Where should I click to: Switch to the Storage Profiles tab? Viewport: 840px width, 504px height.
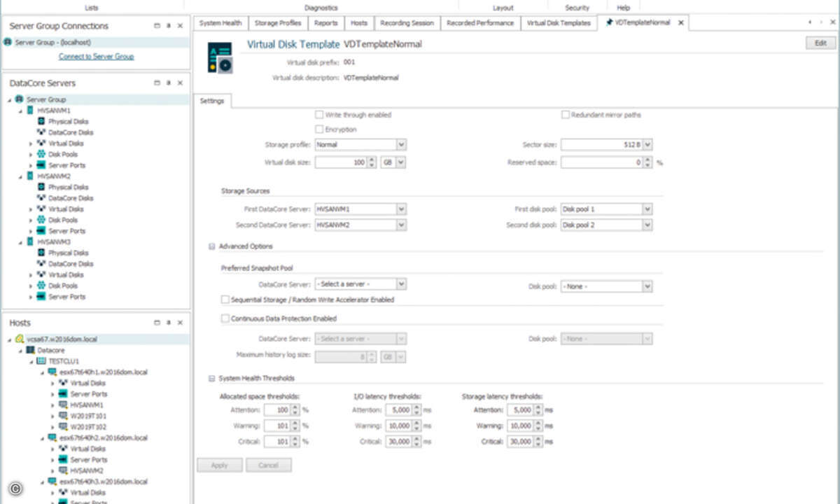point(278,23)
